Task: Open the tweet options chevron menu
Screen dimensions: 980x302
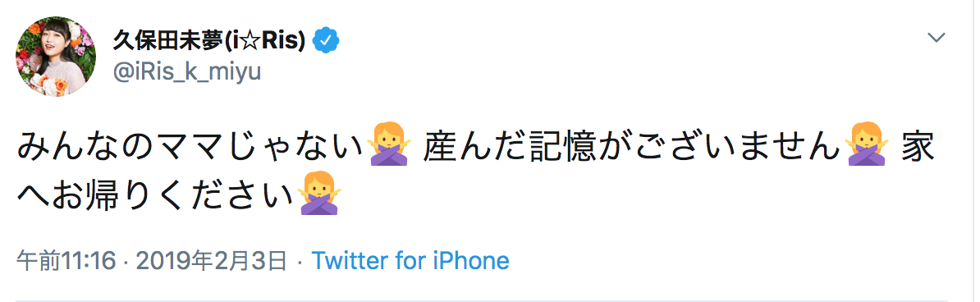Action: click(936, 38)
